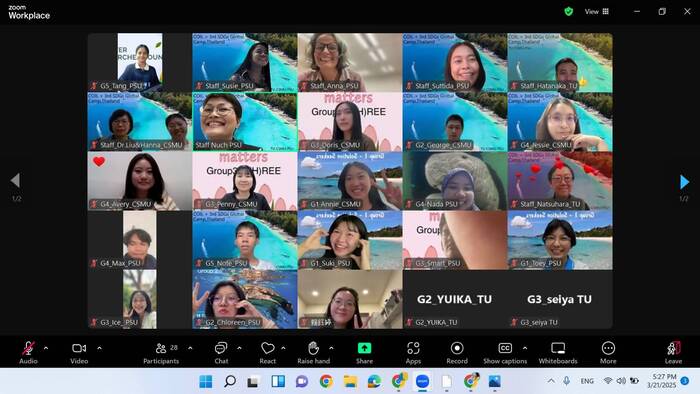Open Whiteboards
The width and height of the screenshot is (700, 394).
(558, 353)
